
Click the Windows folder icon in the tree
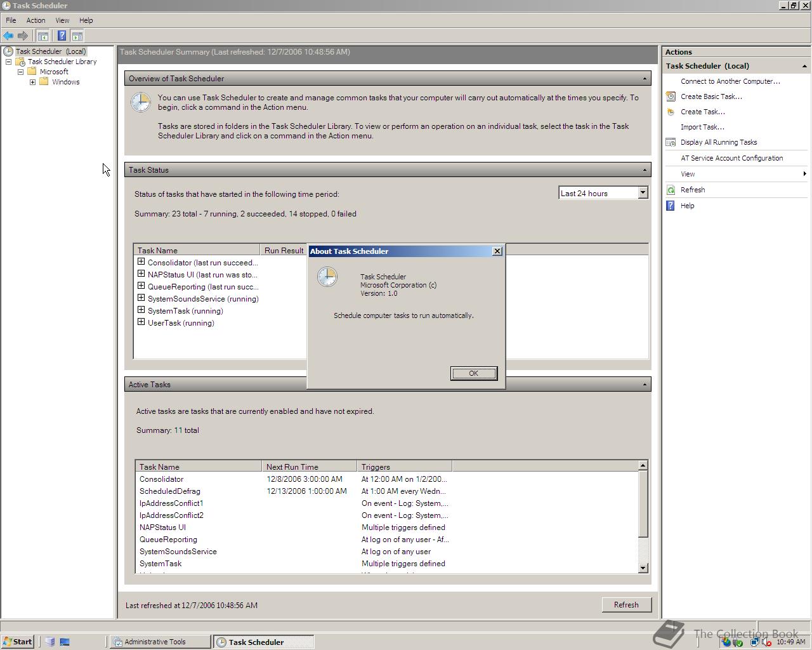[x=44, y=82]
